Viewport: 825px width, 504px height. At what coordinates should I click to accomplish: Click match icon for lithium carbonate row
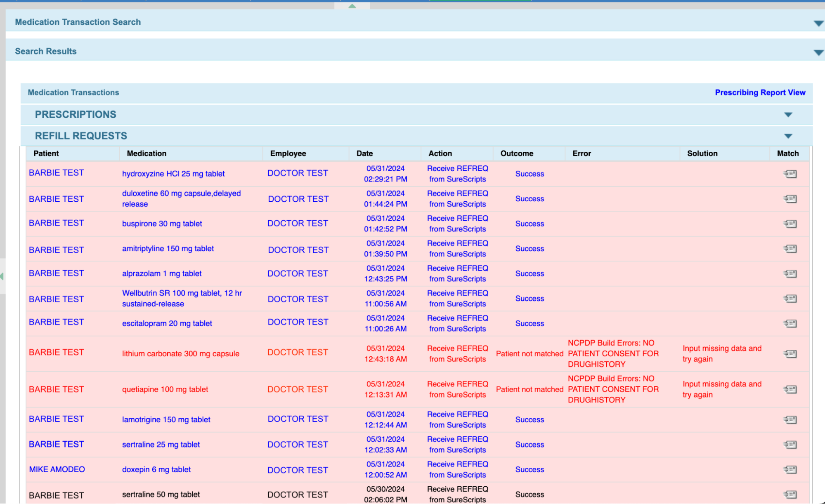click(x=790, y=353)
